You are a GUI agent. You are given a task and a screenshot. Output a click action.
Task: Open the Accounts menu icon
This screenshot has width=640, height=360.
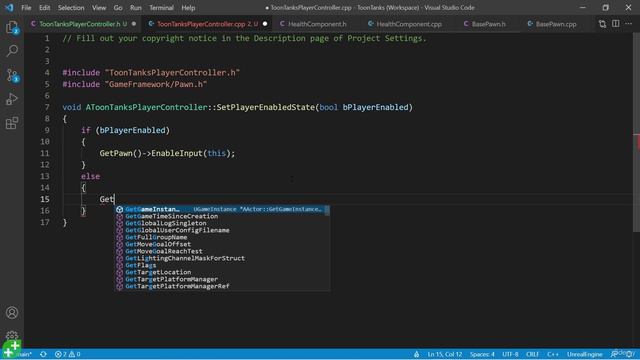click(12, 313)
